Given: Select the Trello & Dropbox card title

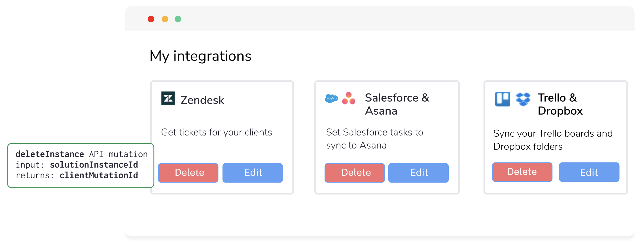Looking at the screenshot, I should point(560,104).
